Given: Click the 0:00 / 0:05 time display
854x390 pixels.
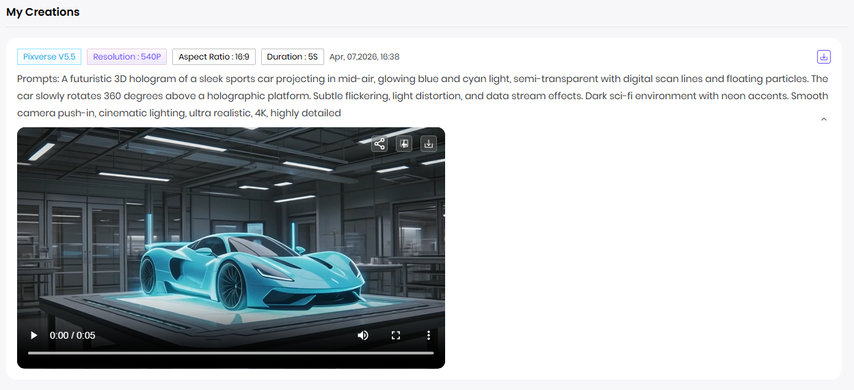Looking at the screenshot, I should coord(72,336).
